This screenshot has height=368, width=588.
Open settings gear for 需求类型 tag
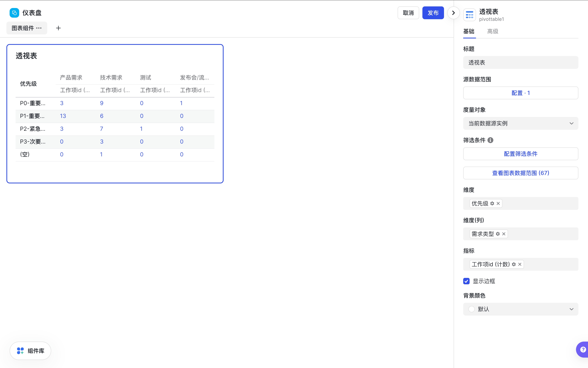pyautogui.click(x=498, y=234)
